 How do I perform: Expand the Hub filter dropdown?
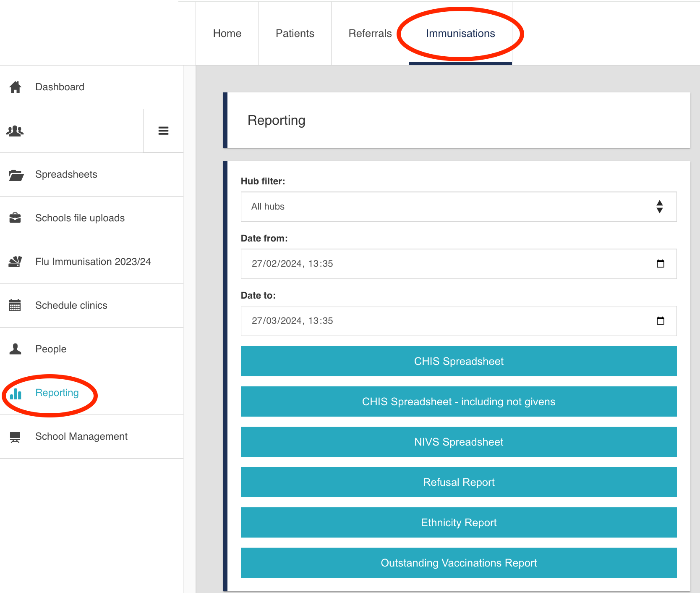coord(458,207)
